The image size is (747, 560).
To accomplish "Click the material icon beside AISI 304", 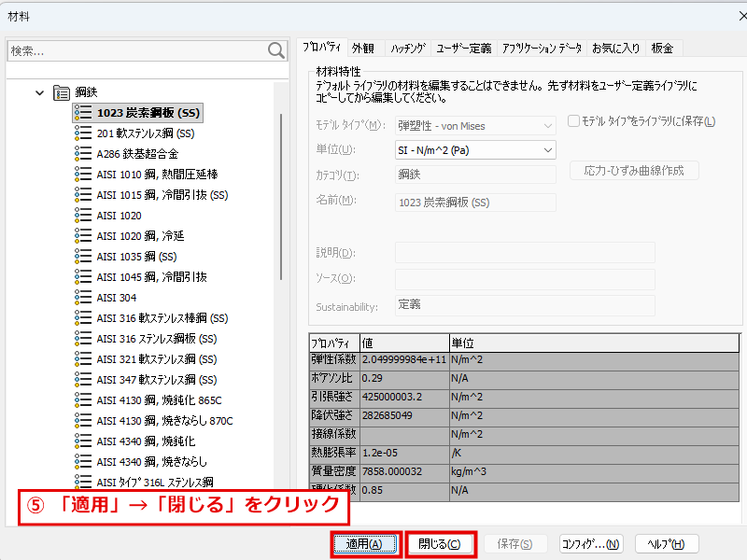I will coord(83,298).
